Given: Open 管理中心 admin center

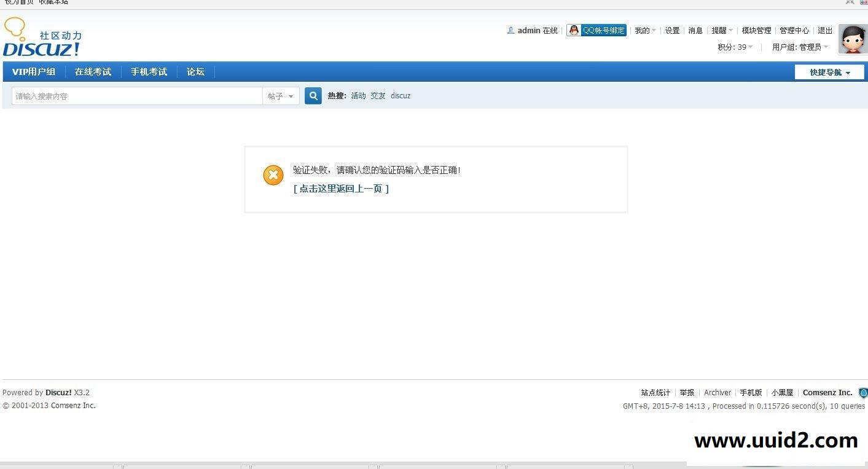Looking at the screenshot, I should (x=794, y=30).
